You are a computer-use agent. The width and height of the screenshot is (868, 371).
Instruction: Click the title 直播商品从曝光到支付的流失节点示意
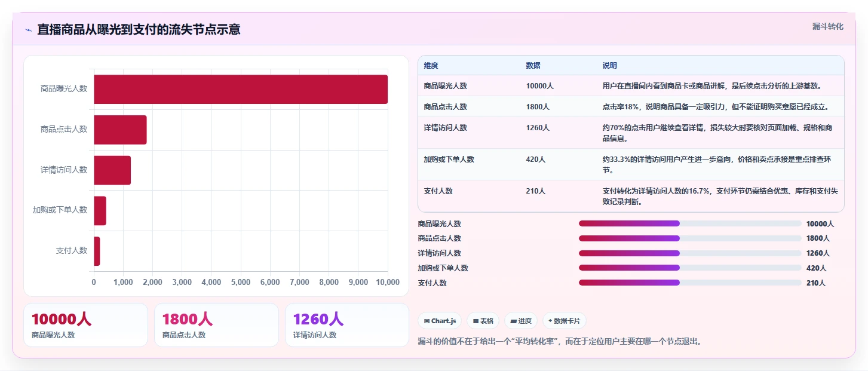coord(139,29)
